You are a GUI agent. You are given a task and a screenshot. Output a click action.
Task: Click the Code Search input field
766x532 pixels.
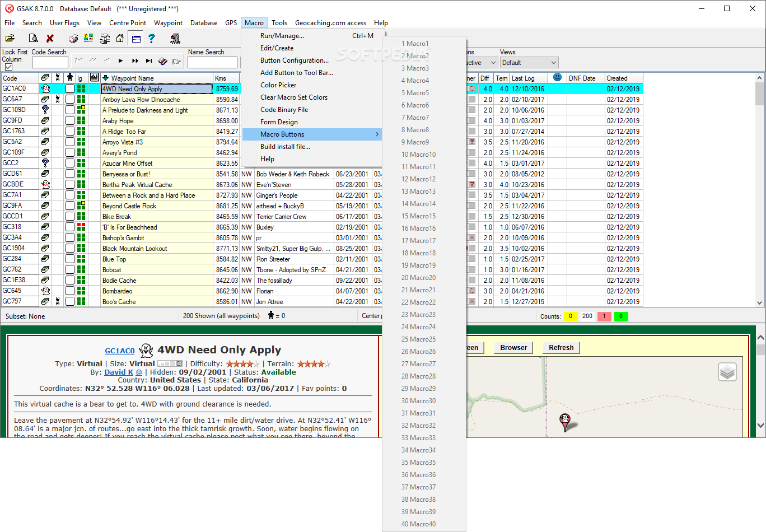(x=50, y=63)
